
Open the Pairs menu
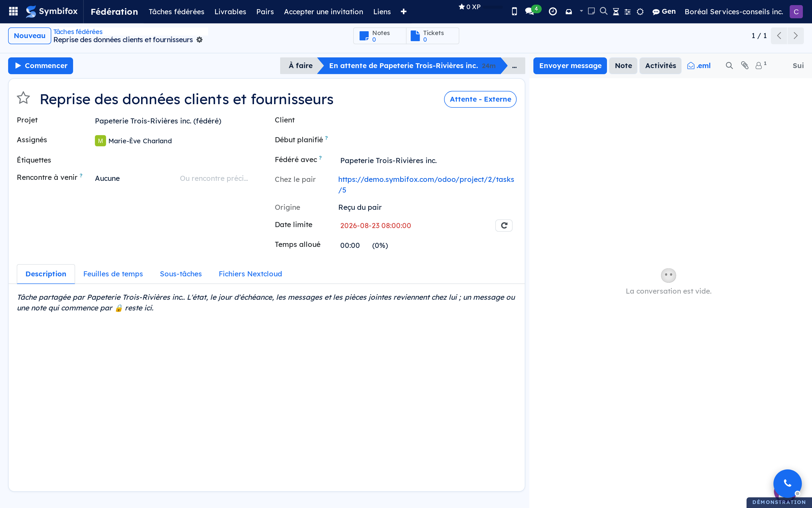(x=265, y=12)
